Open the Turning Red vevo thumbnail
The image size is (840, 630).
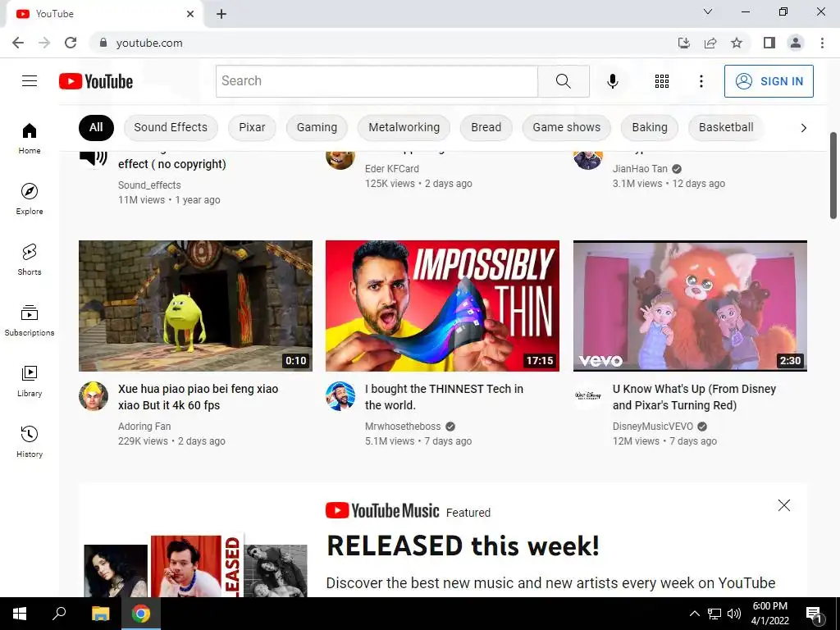(x=690, y=306)
